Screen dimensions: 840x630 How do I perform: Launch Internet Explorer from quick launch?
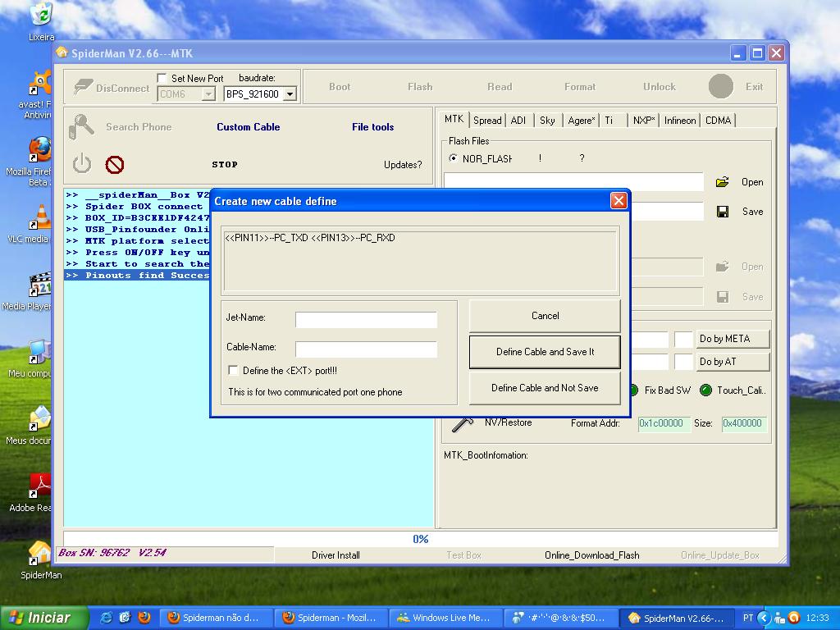click(106, 618)
